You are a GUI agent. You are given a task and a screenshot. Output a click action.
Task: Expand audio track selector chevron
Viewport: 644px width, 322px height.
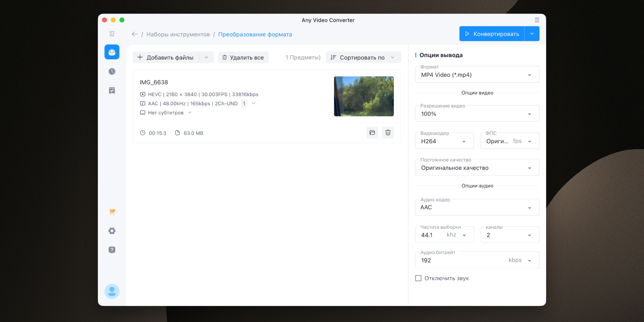[253, 103]
